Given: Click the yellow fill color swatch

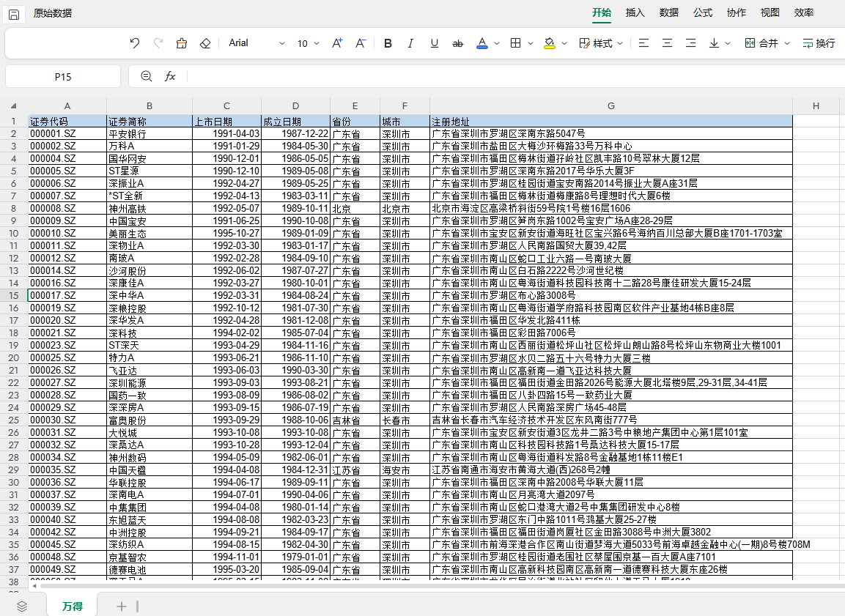Looking at the screenshot, I should click(549, 43).
